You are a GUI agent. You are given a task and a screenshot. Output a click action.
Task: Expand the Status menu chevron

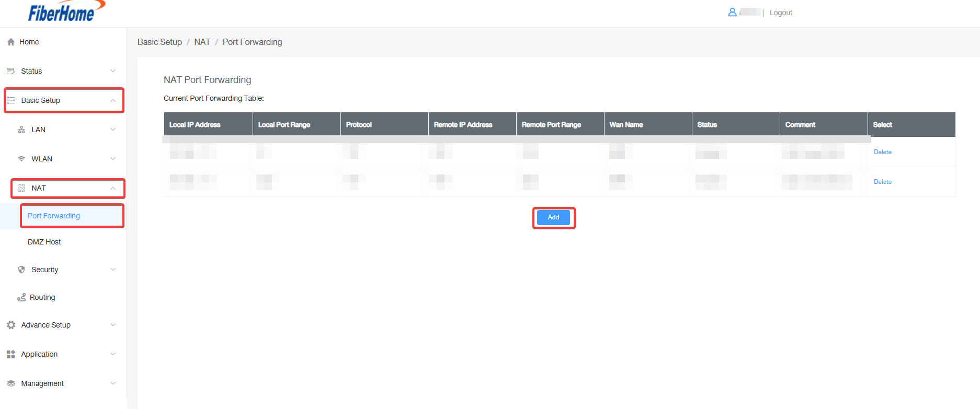[113, 71]
